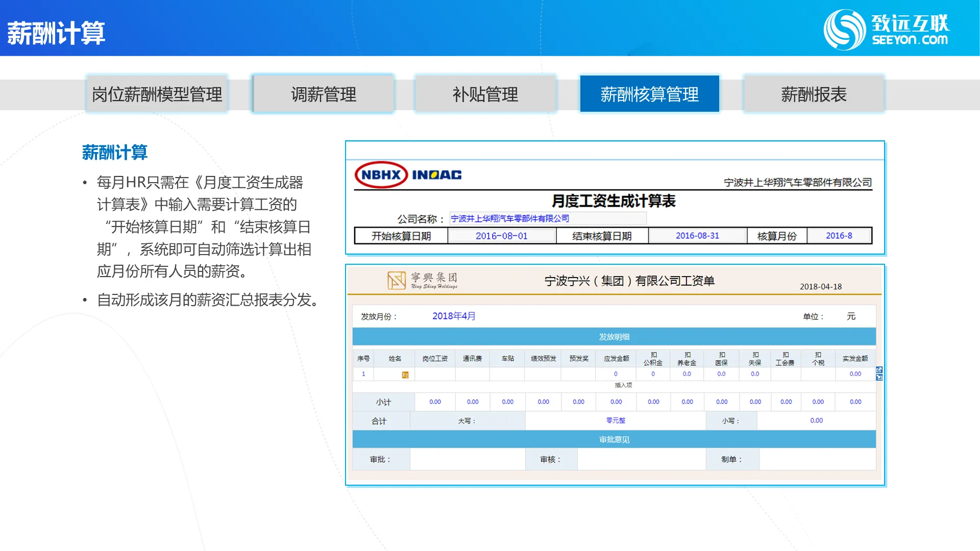Screen dimensions: 980x551
Task: Click the 公司名称 input field
Action: [548, 218]
